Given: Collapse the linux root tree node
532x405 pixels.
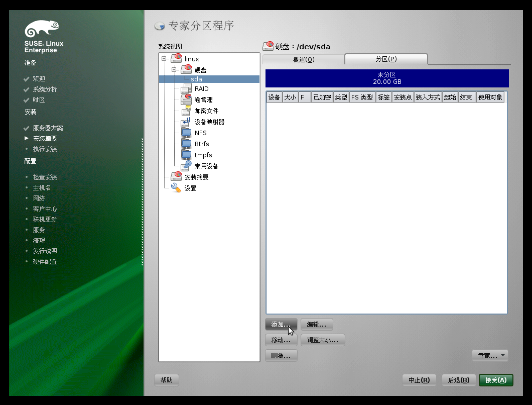Looking at the screenshot, I should (x=163, y=59).
